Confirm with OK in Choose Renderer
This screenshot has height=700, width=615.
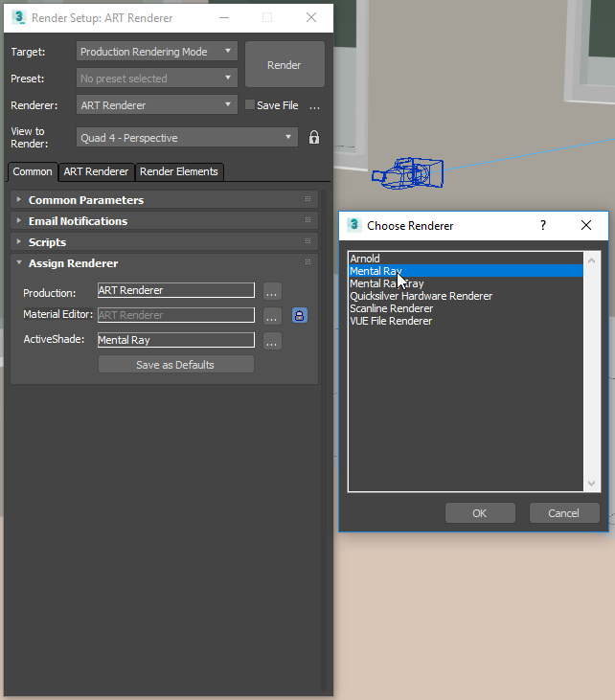[480, 513]
